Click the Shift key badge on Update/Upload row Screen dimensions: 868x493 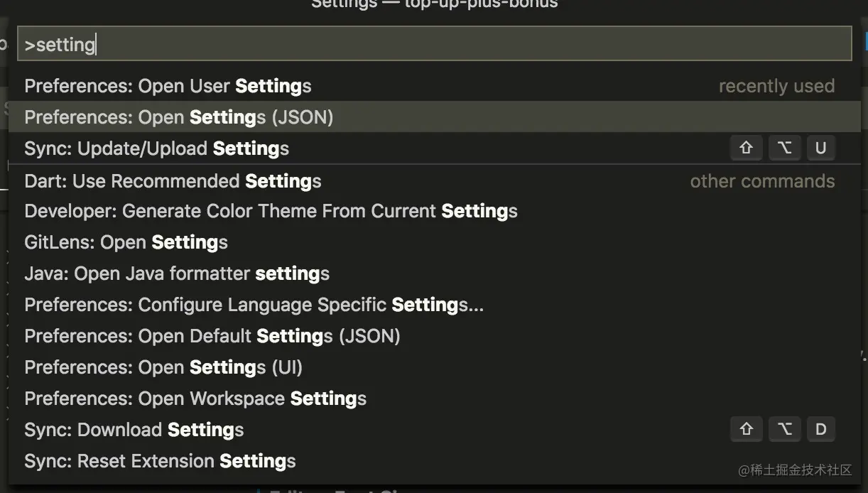(x=746, y=148)
